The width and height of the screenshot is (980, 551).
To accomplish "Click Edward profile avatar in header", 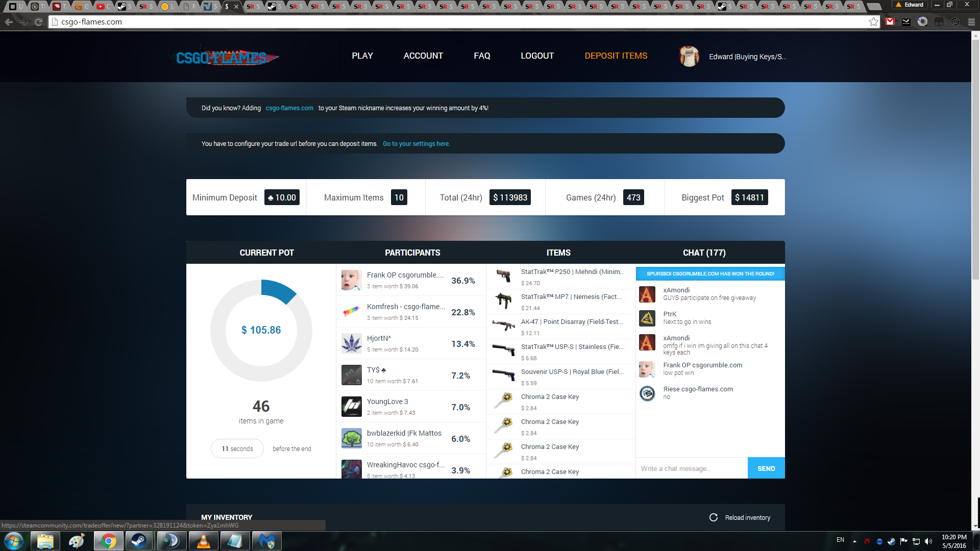I will [689, 57].
